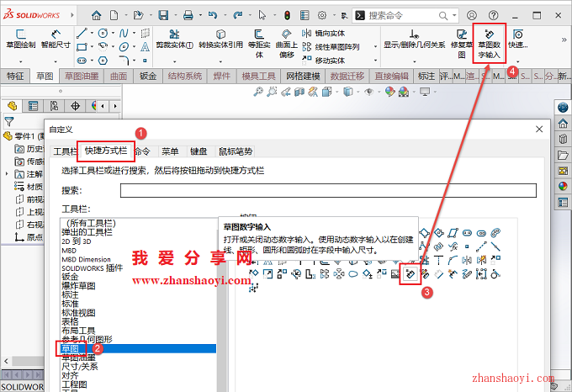Switch to the Shortcut Bars (快捷方式栏) tab
The height and width of the screenshot is (392, 572).
tap(105, 151)
